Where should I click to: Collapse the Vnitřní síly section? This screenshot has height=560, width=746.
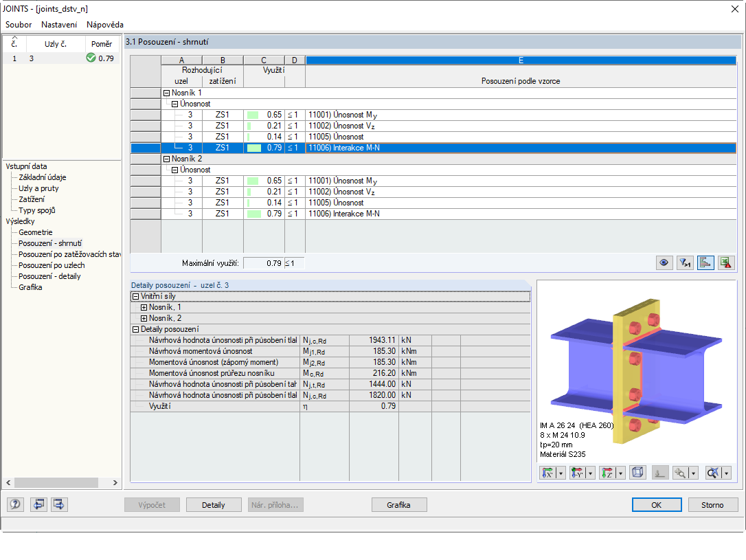135,296
